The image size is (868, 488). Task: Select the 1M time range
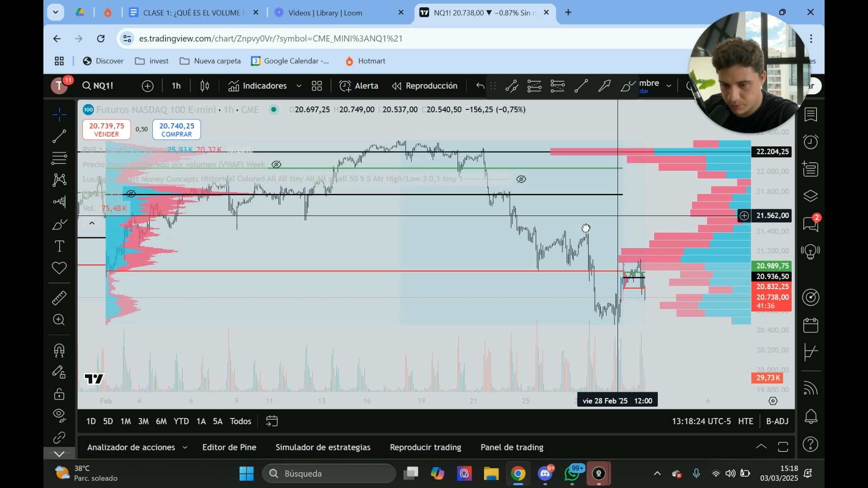point(126,422)
